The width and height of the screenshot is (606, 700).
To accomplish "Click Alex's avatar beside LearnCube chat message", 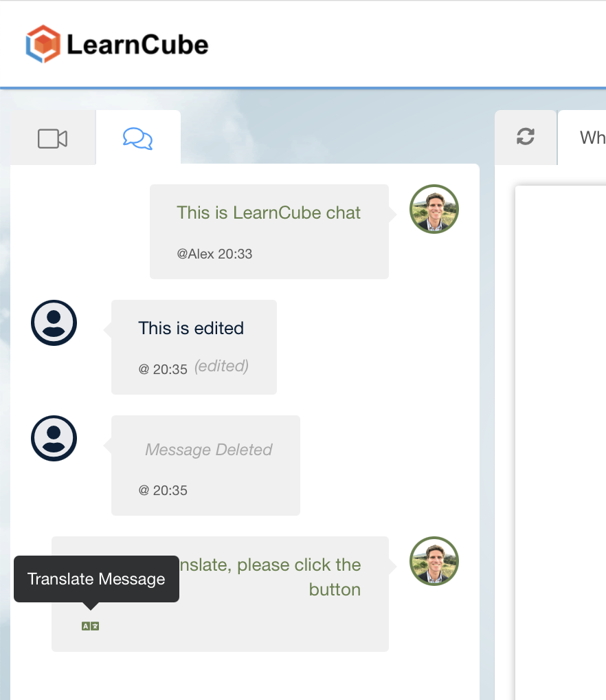I will (434, 209).
